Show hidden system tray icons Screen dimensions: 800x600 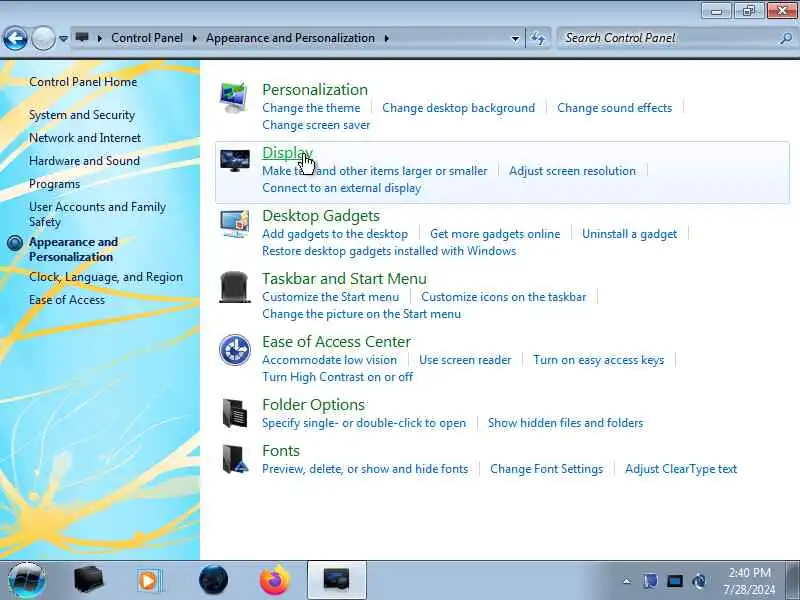point(627,581)
